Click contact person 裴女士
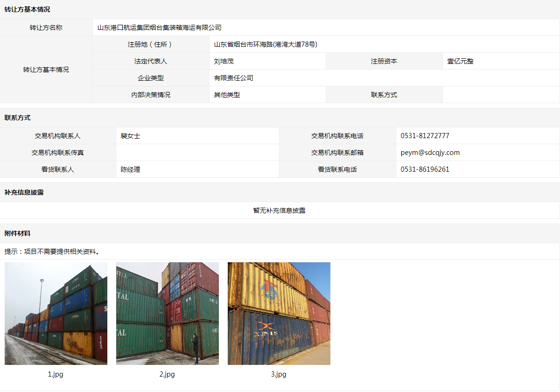This screenshot has width=560, height=392. tap(131, 136)
